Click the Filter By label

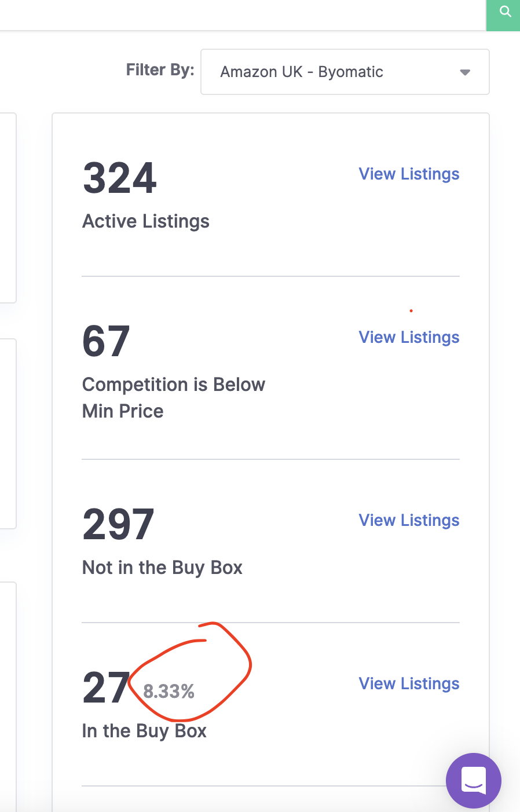(x=160, y=70)
